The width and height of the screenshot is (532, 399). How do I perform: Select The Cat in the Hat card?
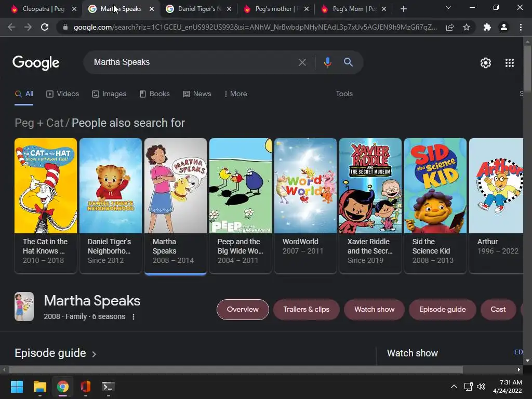click(x=46, y=205)
